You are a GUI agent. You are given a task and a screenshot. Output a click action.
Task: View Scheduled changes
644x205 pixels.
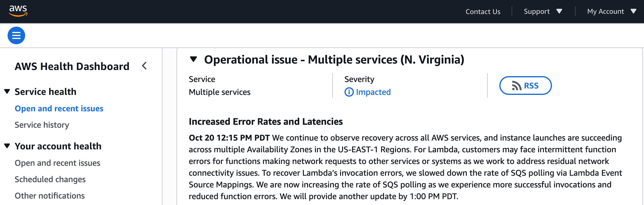[50, 180]
